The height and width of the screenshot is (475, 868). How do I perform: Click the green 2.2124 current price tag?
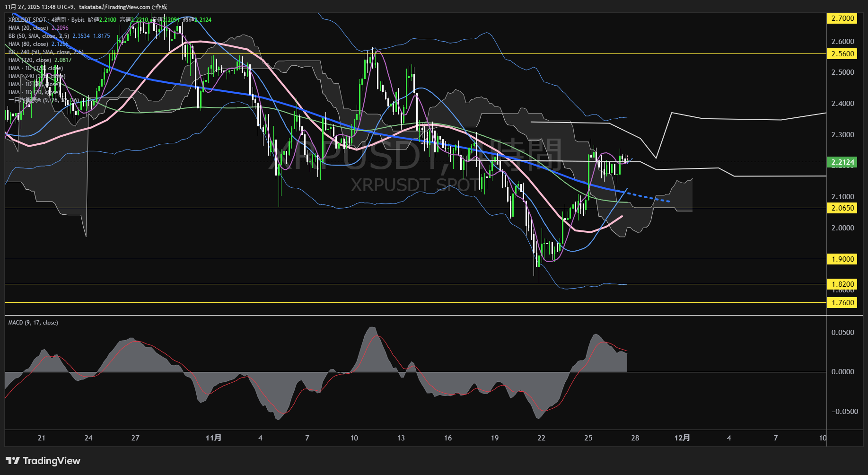[842, 162]
